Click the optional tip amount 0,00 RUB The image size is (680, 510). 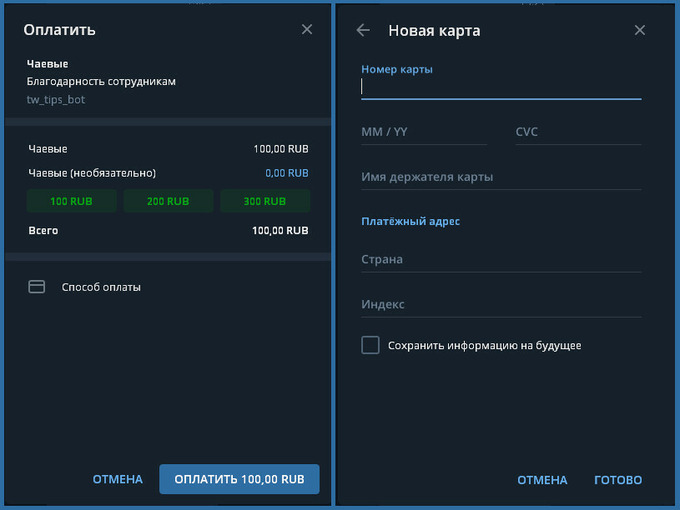(286, 173)
